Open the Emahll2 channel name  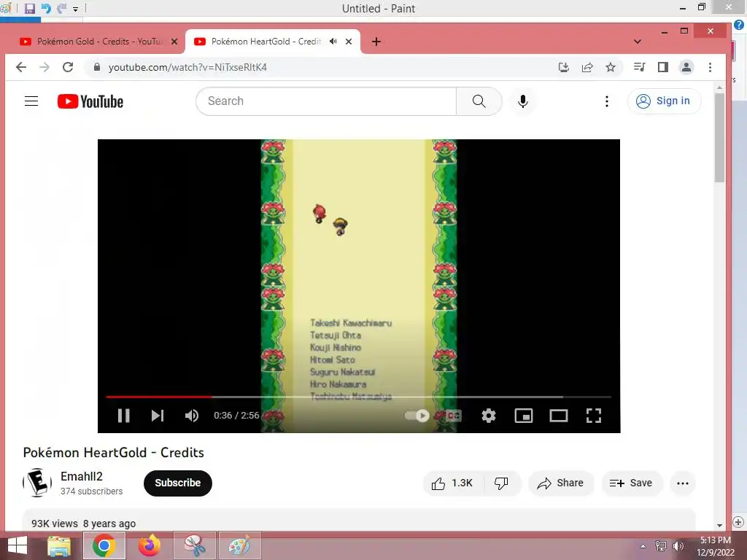click(x=82, y=476)
